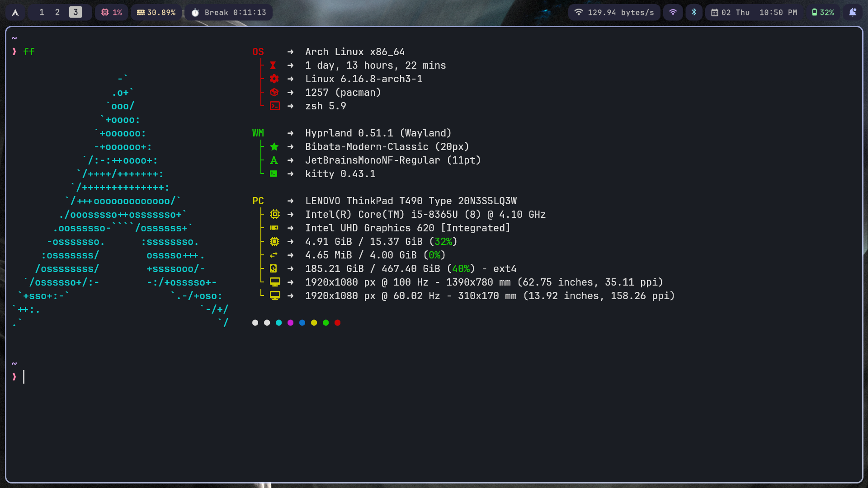The image size is (868, 488).
Task: Click the green WM section label
Action: (x=258, y=133)
